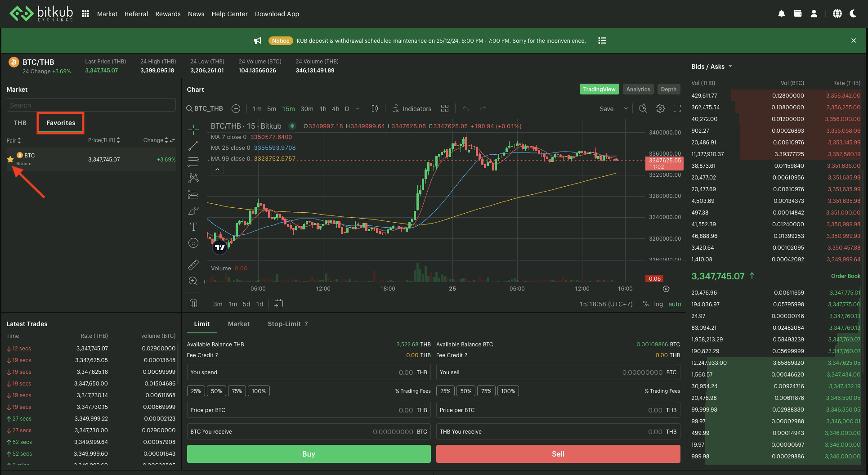Open the go-to-date calendar icon
This screenshot has width=868, height=475.
279,304
